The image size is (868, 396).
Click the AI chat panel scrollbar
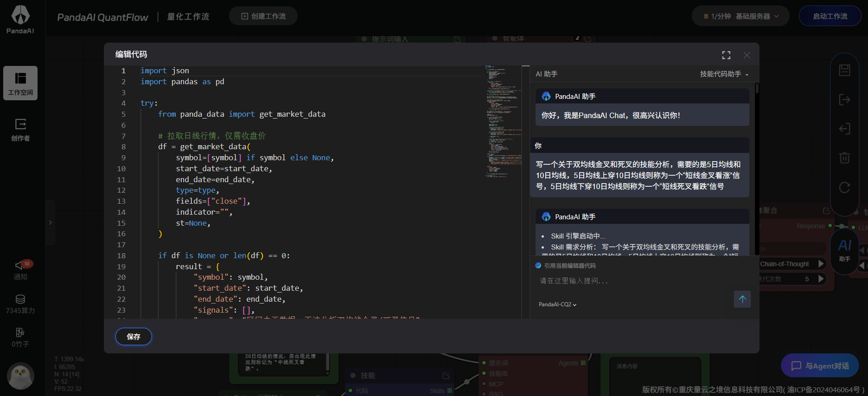[757, 88]
